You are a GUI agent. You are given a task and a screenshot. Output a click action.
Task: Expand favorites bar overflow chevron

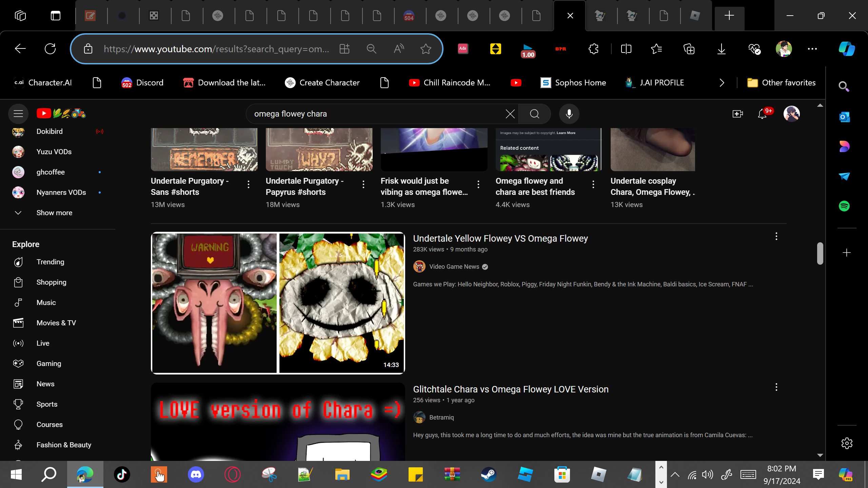(722, 83)
